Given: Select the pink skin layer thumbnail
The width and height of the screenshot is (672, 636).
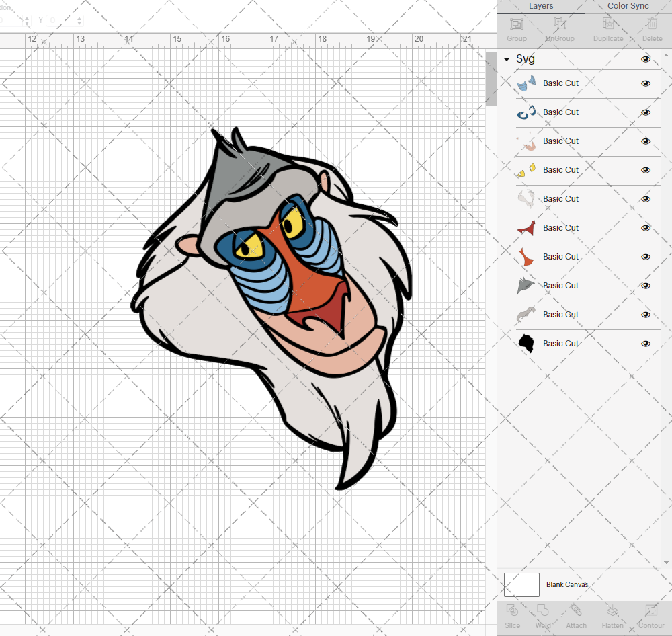Looking at the screenshot, I should pos(526,142).
